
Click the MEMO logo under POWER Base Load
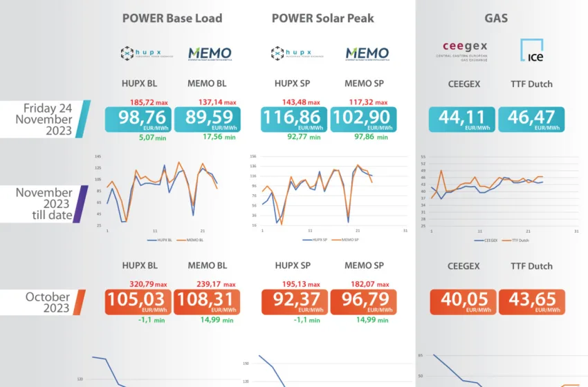click(x=210, y=54)
